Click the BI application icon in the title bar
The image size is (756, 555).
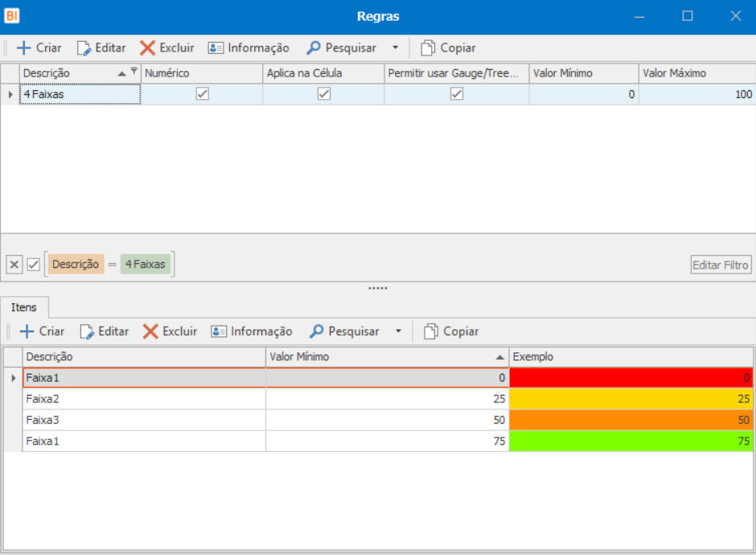11,16
